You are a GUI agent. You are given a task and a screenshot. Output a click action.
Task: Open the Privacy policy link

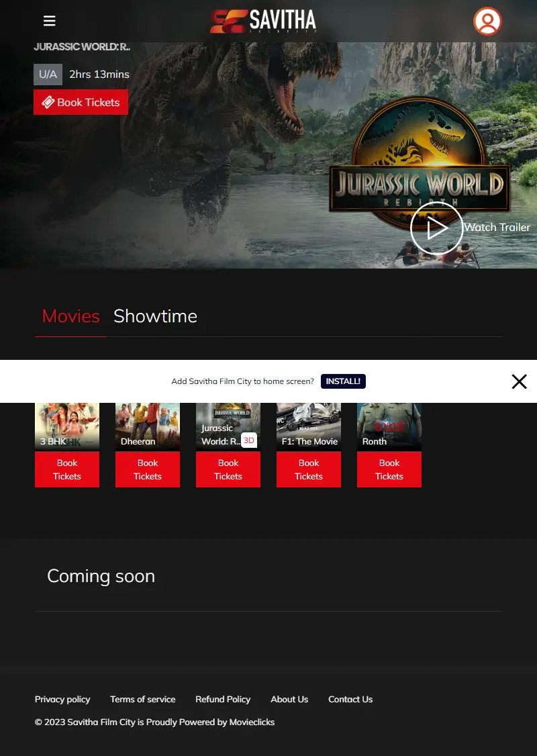tap(62, 700)
